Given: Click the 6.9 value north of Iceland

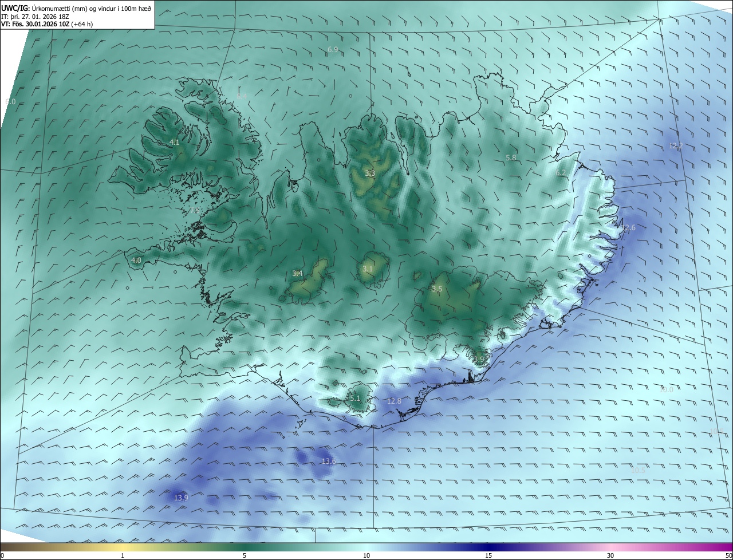Looking at the screenshot, I should (x=333, y=50).
